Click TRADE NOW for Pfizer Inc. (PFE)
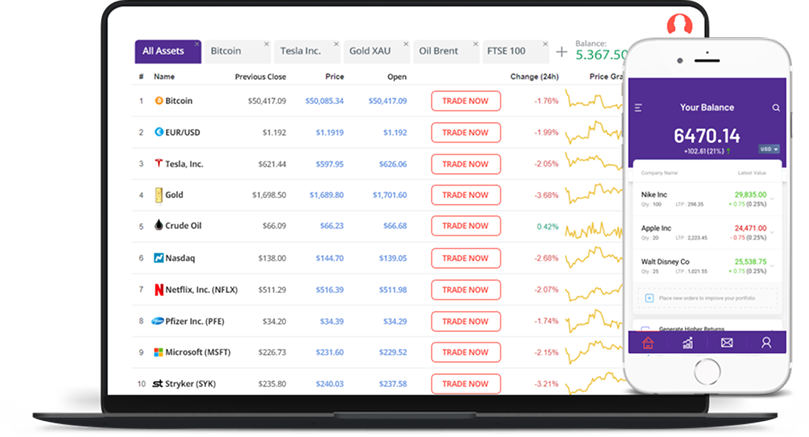The height and width of the screenshot is (437, 809). (466, 321)
